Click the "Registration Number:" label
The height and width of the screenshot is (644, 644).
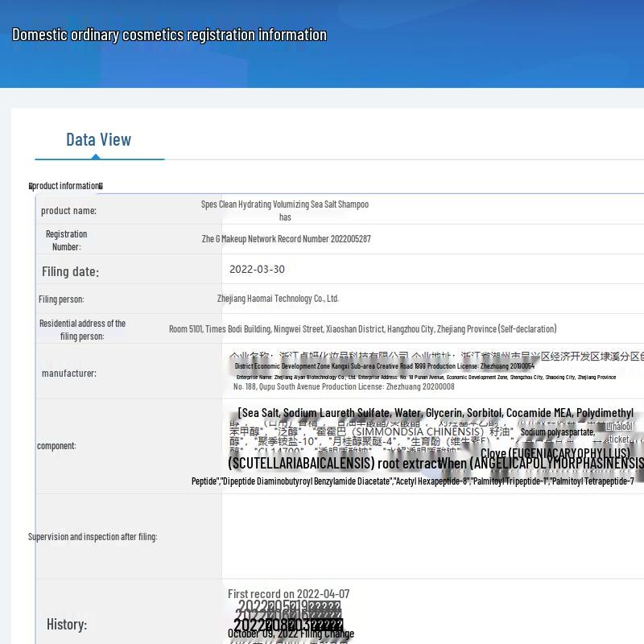pyautogui.click(x=67, y=240)
